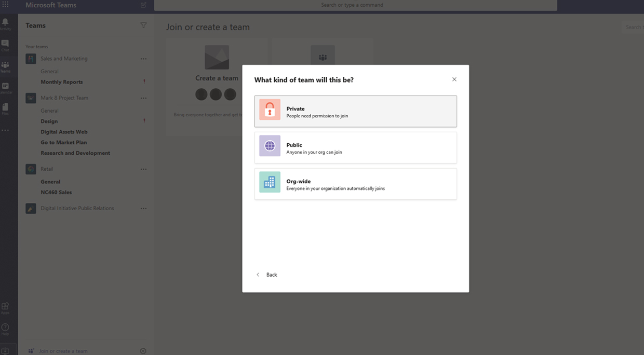
Task: Open Chat from the left rail
Action: [5, 44]
